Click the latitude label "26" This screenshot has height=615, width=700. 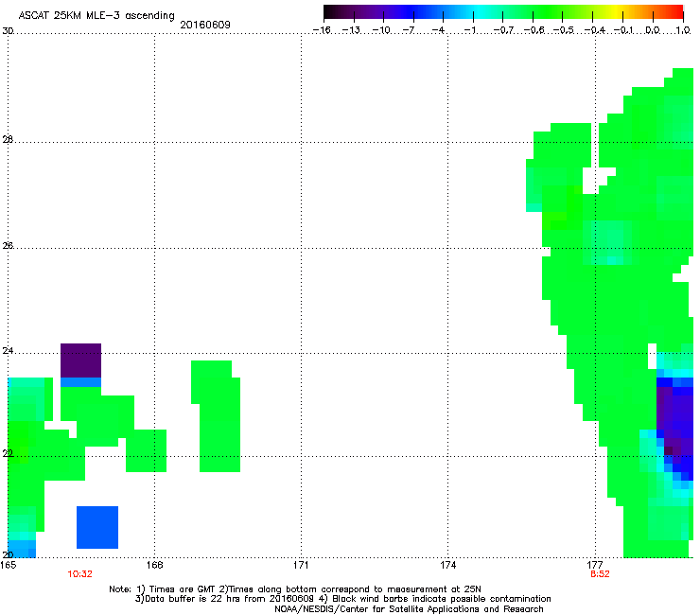(8, 246)
